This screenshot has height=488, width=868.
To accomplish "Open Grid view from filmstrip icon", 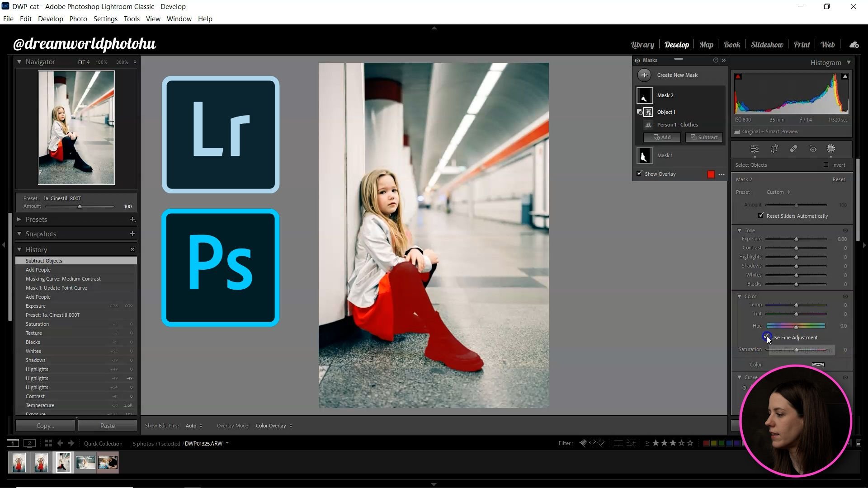I will point(48,443).
